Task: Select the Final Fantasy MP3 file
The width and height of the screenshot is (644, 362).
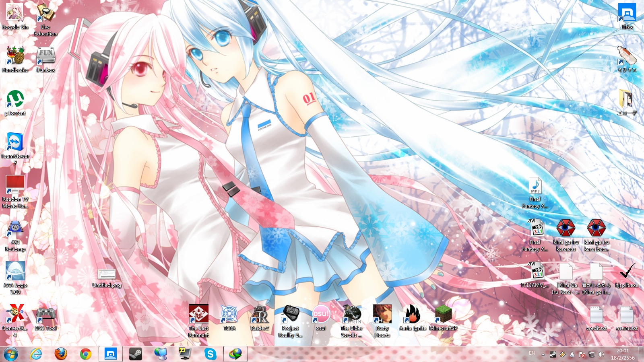Action: (x=535, y=193)
